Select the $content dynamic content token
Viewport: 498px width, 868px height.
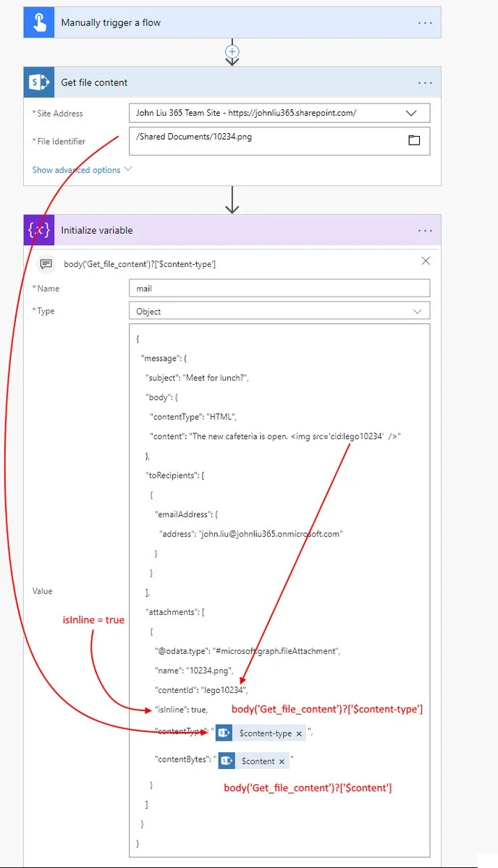(x=257, y=761)
